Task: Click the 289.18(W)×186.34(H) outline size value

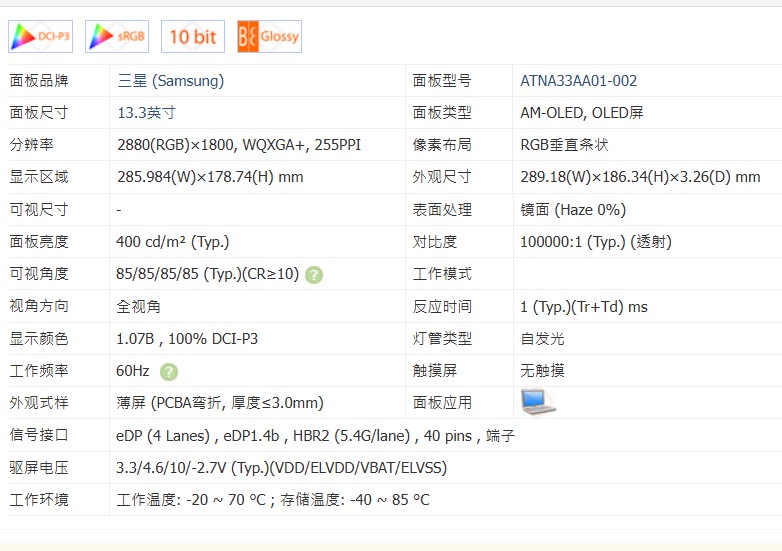Action: click(640, 178)
